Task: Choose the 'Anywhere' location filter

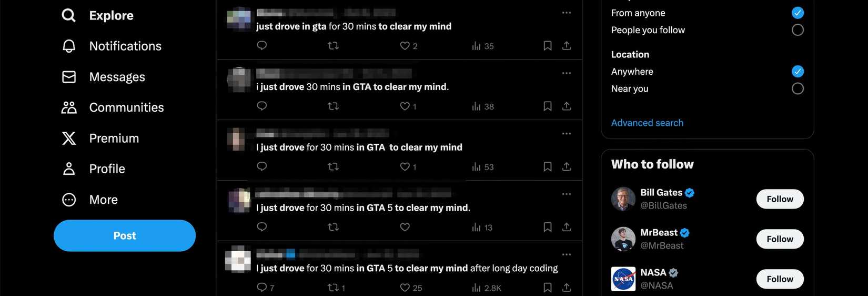Action: [798, 71]
